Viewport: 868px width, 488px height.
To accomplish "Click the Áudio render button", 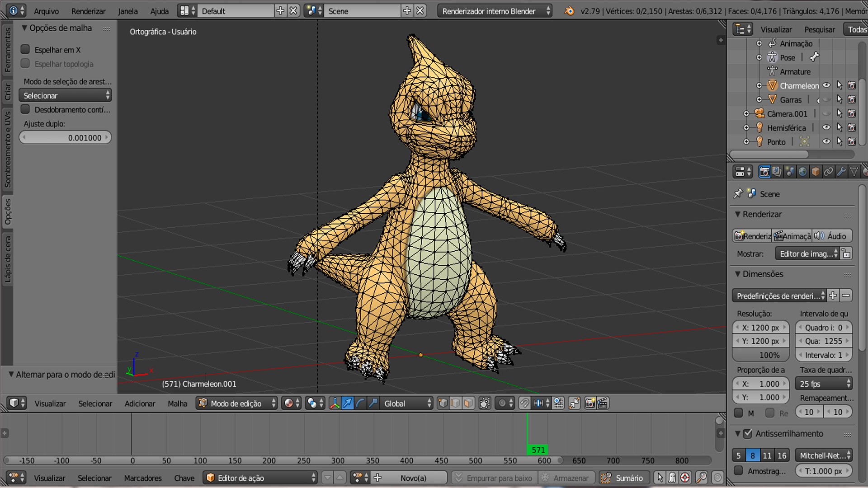I will tap(832, 236).
